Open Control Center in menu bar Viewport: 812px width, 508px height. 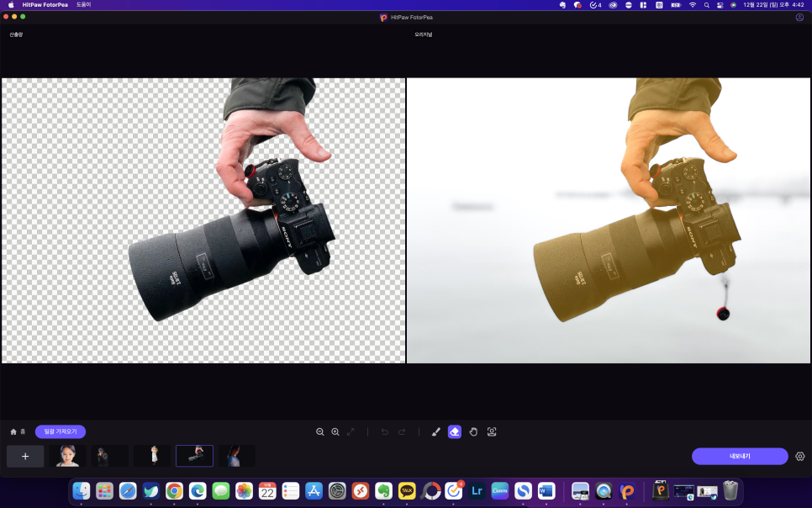(720, 5)
